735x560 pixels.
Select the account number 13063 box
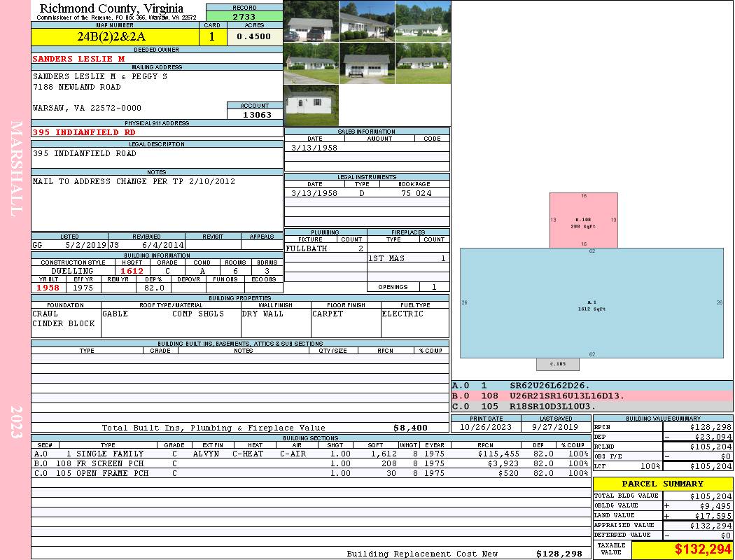pyautogui.click(x=255, y=114)
